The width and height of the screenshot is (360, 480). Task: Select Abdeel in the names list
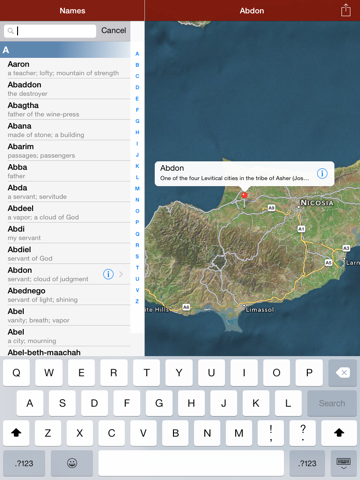[x=65, y=213]
